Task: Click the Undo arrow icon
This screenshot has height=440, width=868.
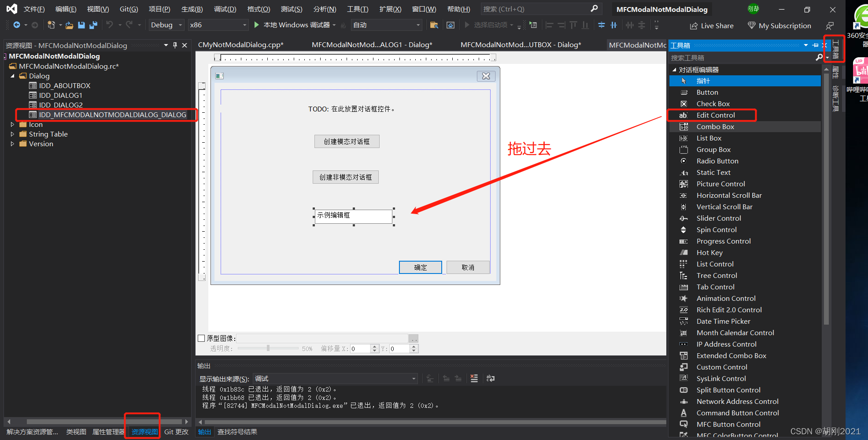Action: click(110, 25)
